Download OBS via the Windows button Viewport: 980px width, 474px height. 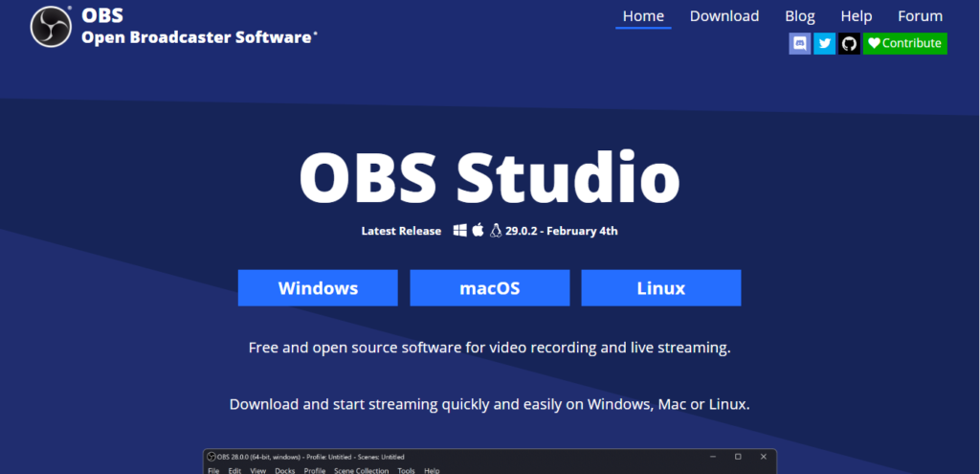318,287
